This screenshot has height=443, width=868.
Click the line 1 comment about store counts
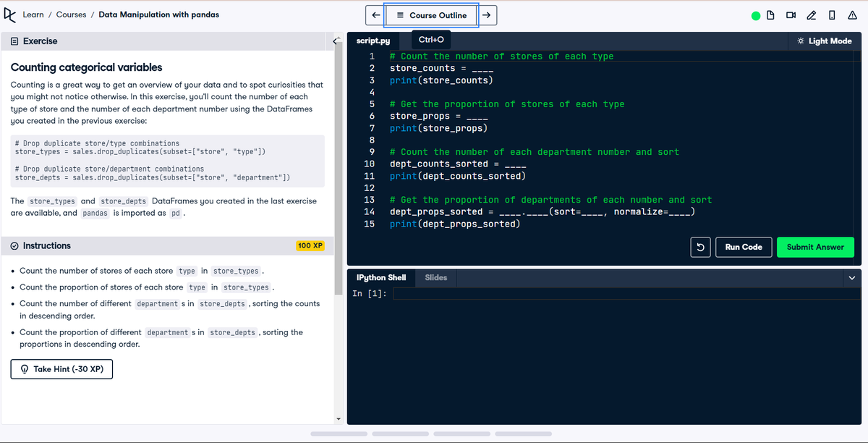[501, 56]
